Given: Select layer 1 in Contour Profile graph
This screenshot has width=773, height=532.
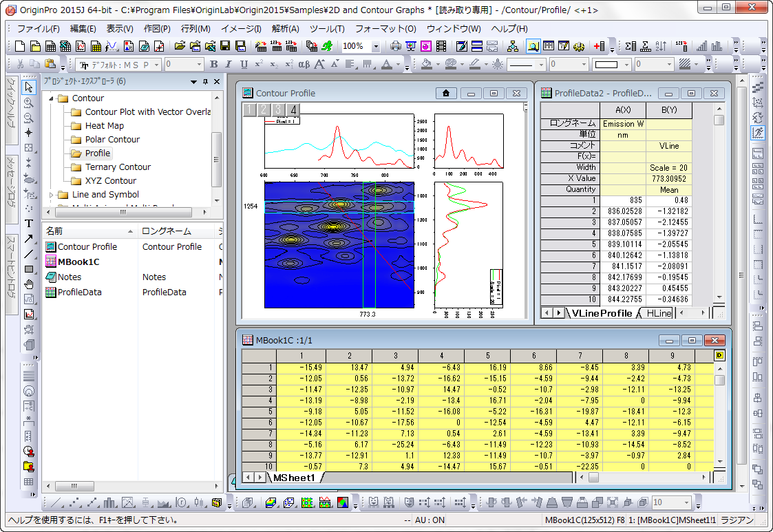Looking at the screenshot, I should pos(249,109).
